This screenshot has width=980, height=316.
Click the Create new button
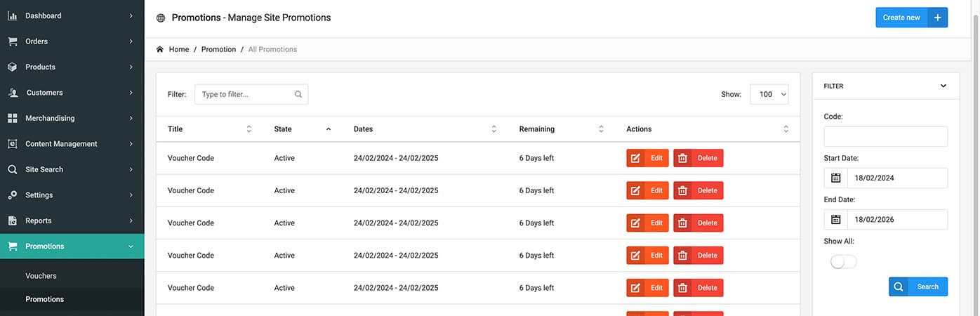pos(911,18)
